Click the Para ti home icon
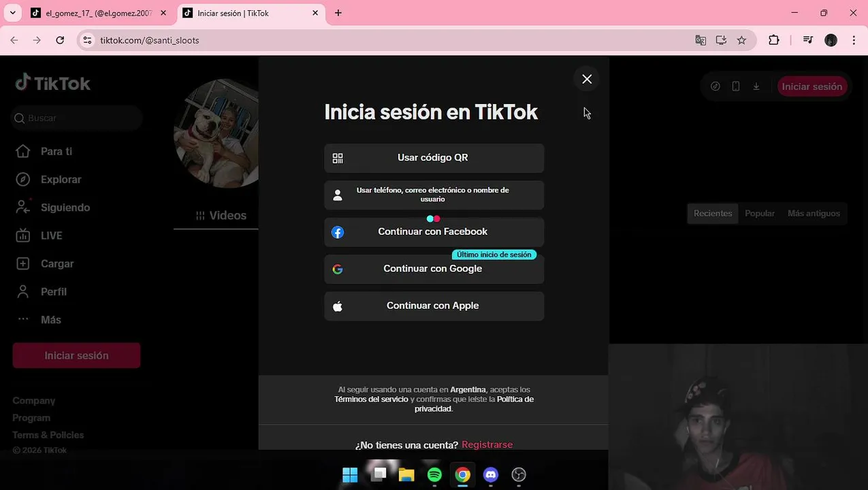 [23, 151]
